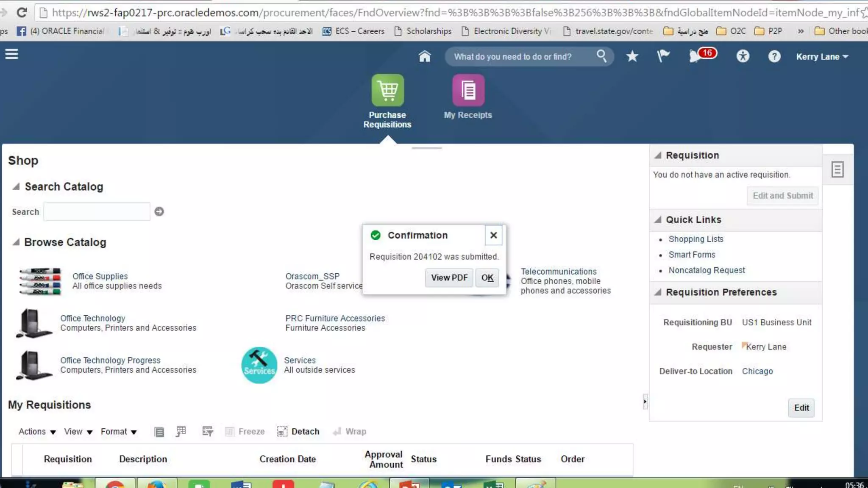The image size is (868, 488).
Task: Collapse the Search Catalog section
Action: pyautogui.click(x=16, y=186)
